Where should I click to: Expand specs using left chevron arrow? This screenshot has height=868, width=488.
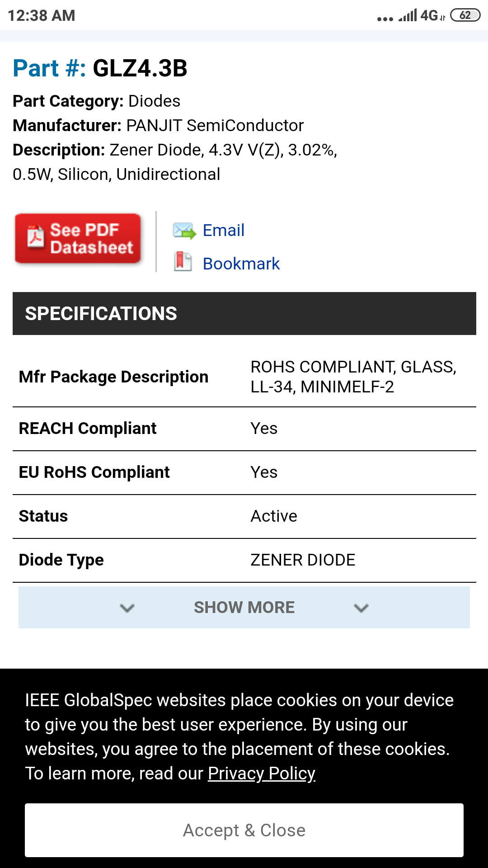click(127, 608)
